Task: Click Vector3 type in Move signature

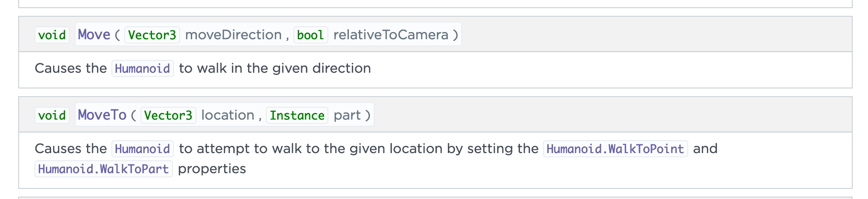Action: point(152,35)
